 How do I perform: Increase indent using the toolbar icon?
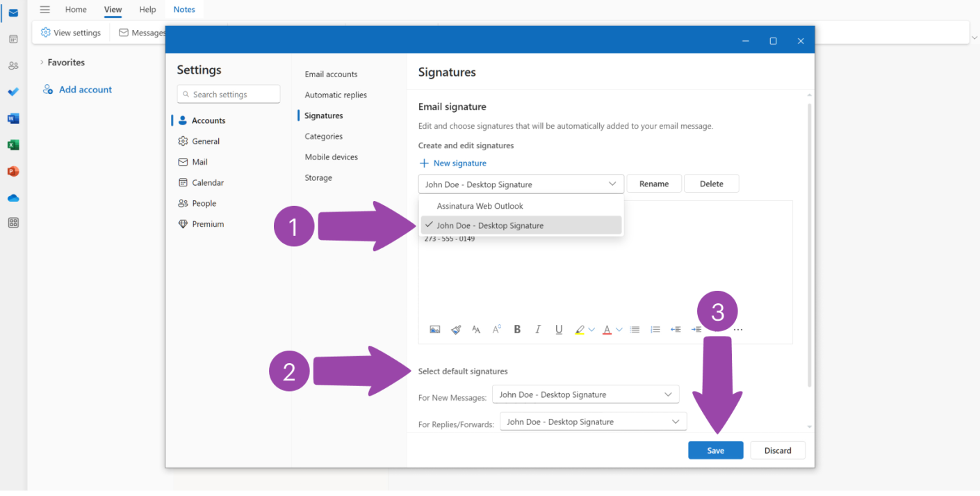pos(696,329)
